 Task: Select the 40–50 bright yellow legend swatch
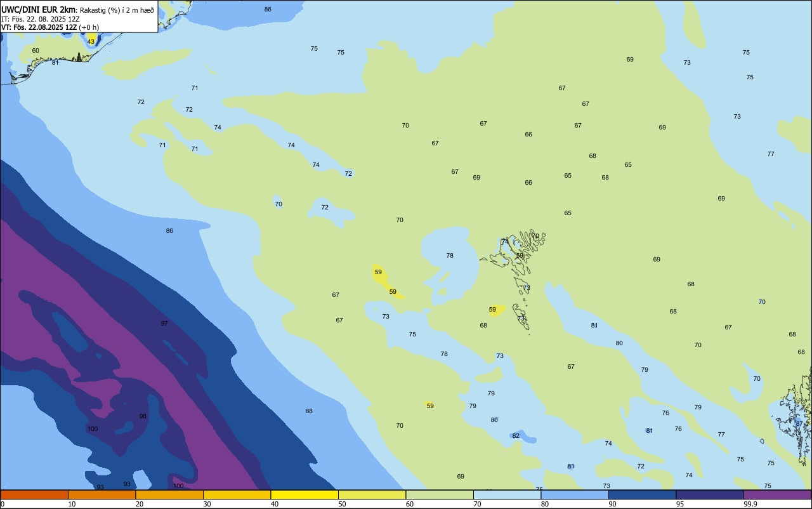pyautogui.click(x=304, y=494)
